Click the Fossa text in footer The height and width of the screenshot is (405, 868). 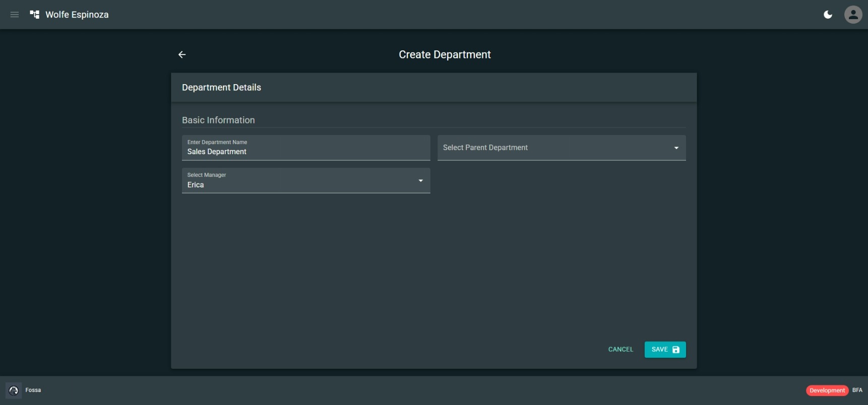[x=33, y=390]
